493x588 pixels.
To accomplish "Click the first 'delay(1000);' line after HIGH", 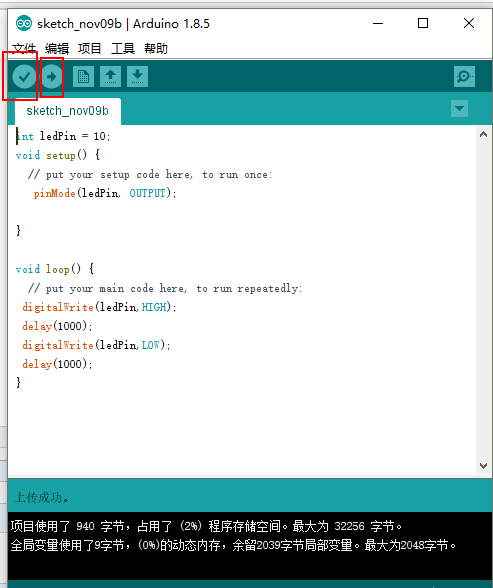I will pos(57,326).
